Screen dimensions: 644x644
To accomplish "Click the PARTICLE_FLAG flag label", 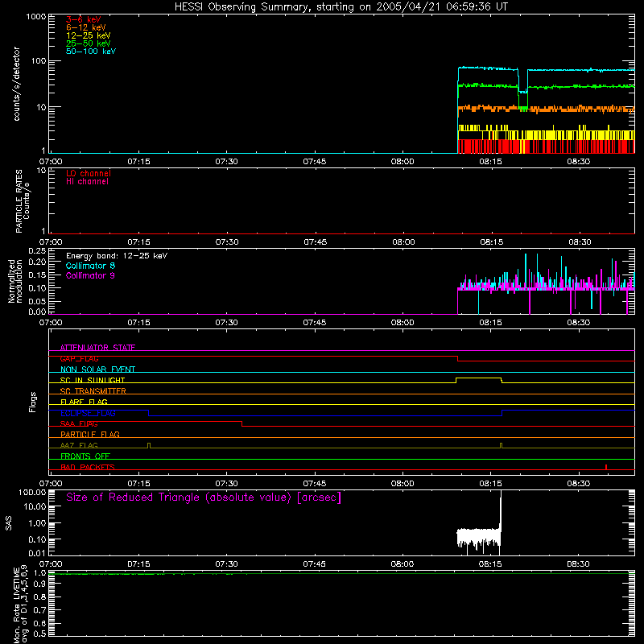I will (90, 434).
